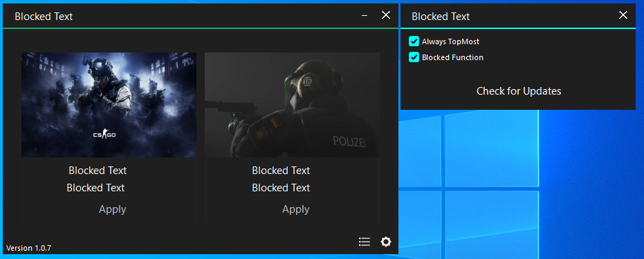The image size is (644, 259).
Task: Open the settings gear icon
Action: (386, 242)
